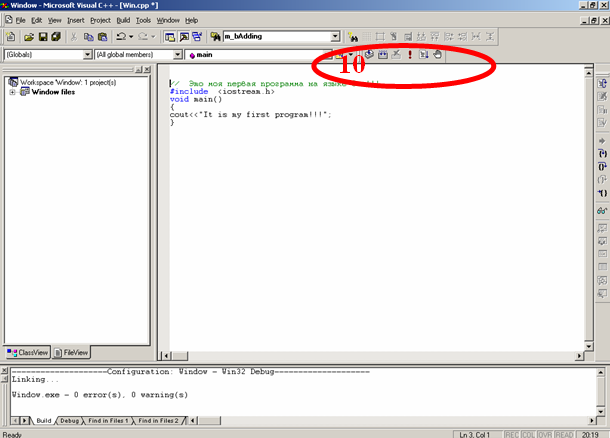Toggle the breakpoint hand icon
Viewport: 610px width, 438px height.
tap(437, 54)
